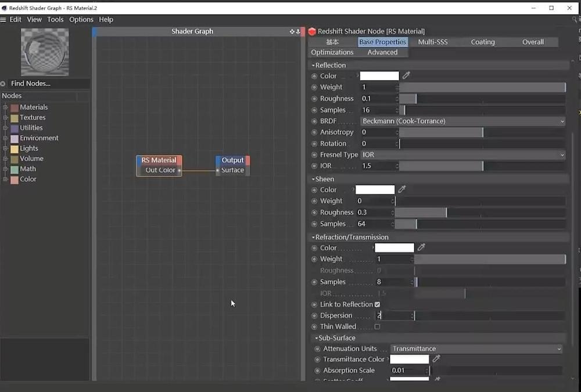This screenshot has width=581, height=392.
Task: Open the Edit menu
Action: pyautogui.click(x=15, y=20)
